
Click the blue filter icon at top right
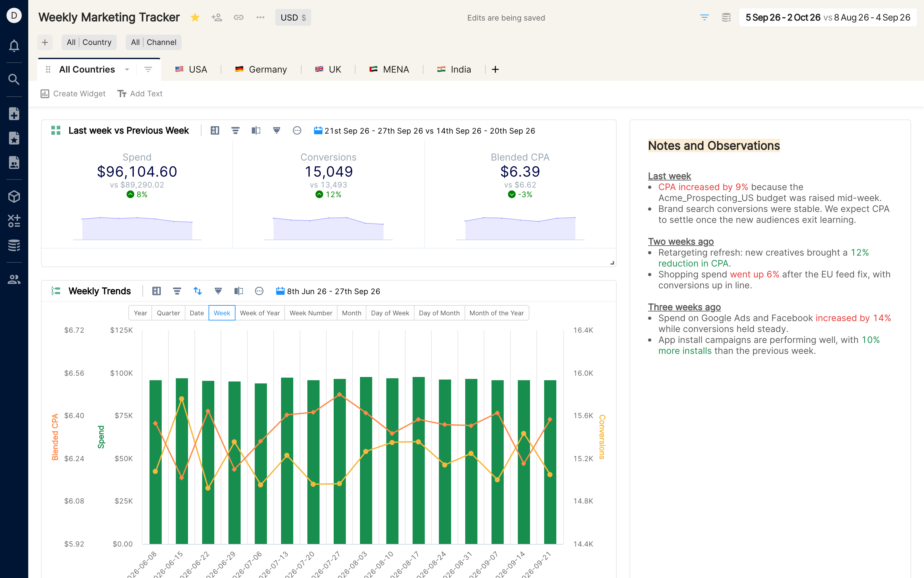click(705, 18)
